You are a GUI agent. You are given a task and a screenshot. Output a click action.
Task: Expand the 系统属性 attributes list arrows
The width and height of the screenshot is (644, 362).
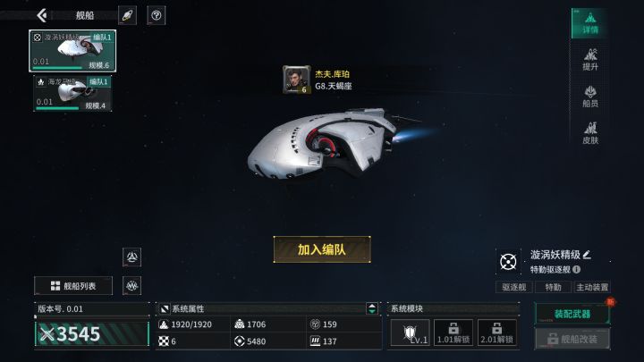[372, 308]
